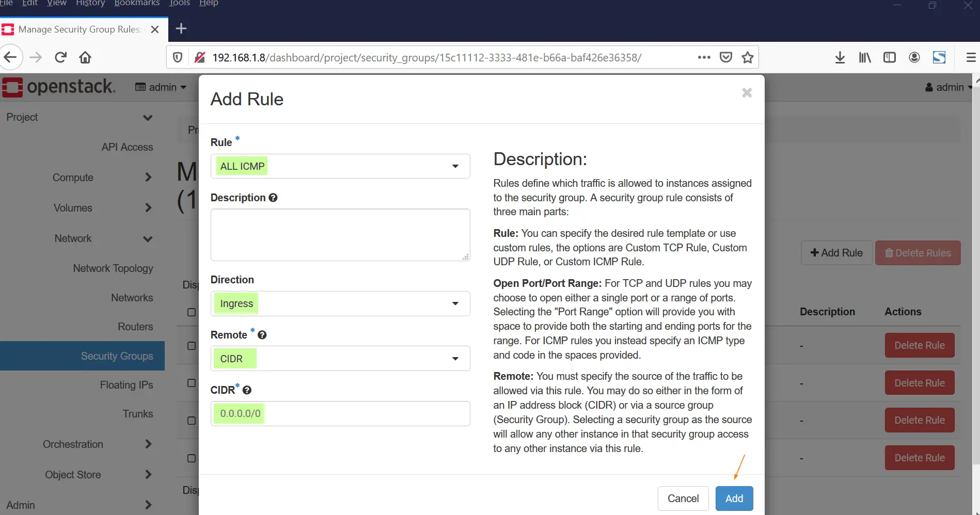Toggle the browser sidebar view
Viewport: 980px width, 515px height.
tap(890, 57)
